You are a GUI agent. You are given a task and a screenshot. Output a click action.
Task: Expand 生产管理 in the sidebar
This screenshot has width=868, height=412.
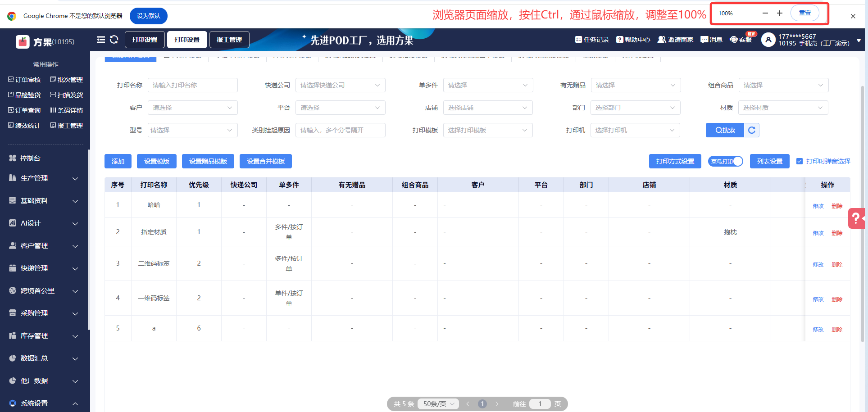pyautogui.click(x=44, y=178)
